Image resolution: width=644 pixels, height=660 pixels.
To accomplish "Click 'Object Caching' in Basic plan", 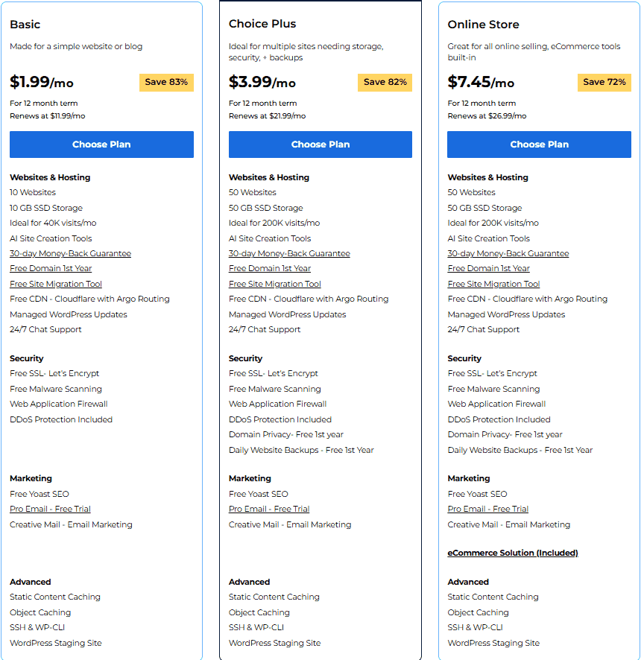I will 40,612.
